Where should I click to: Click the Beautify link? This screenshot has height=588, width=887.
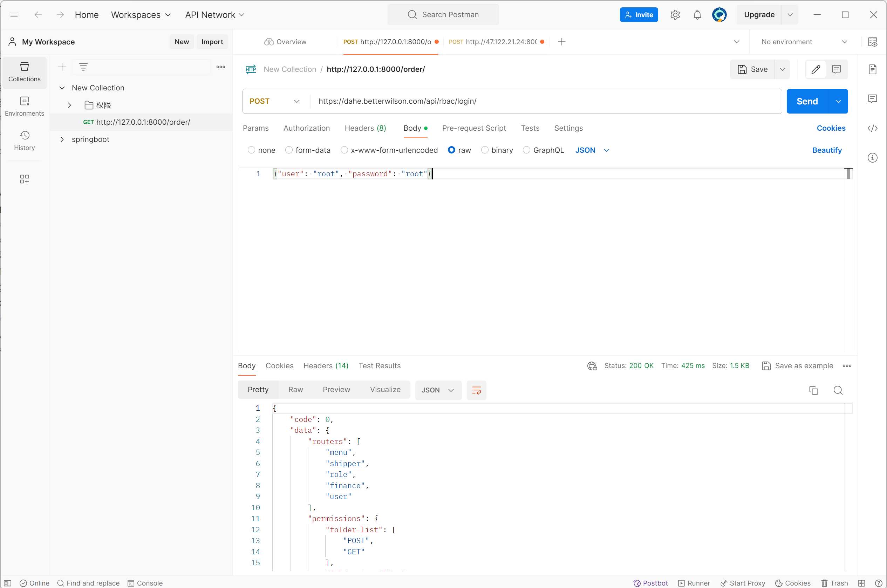tap(827, 150)
